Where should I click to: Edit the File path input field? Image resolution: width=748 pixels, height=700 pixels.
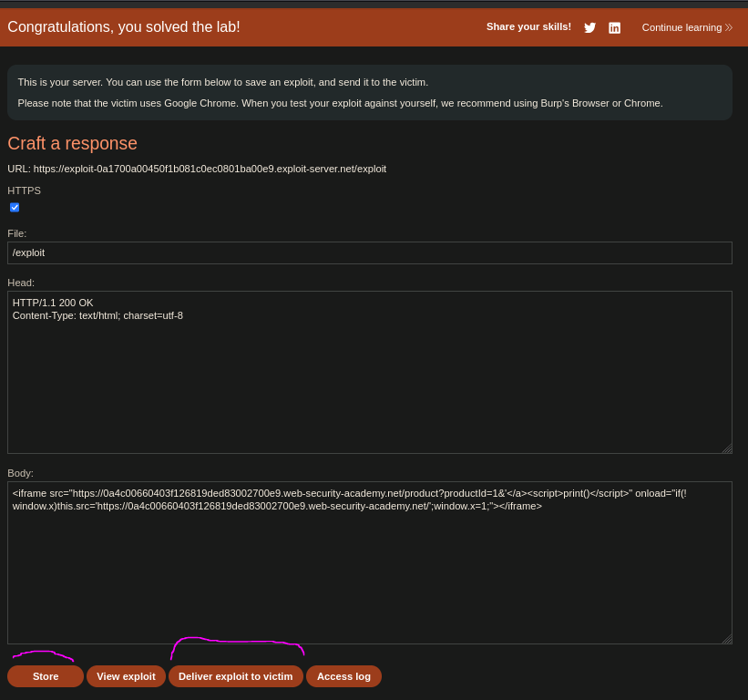click(370, 252)
